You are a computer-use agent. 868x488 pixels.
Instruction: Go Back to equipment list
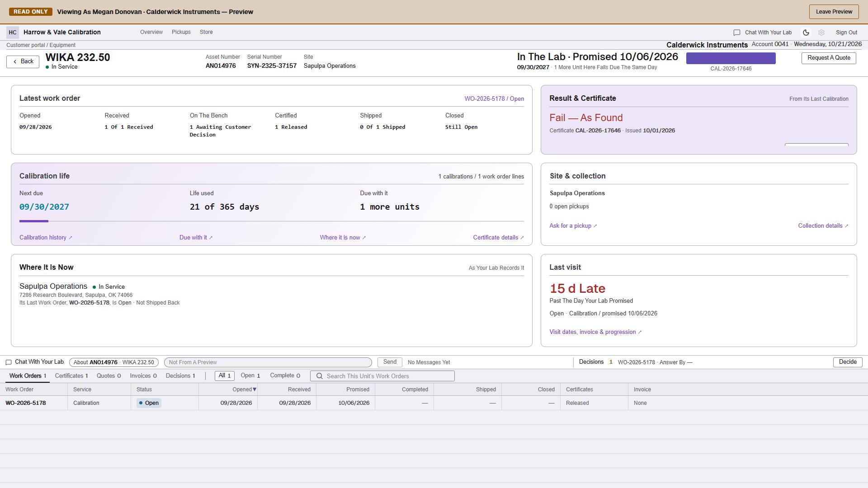point(23,61)
